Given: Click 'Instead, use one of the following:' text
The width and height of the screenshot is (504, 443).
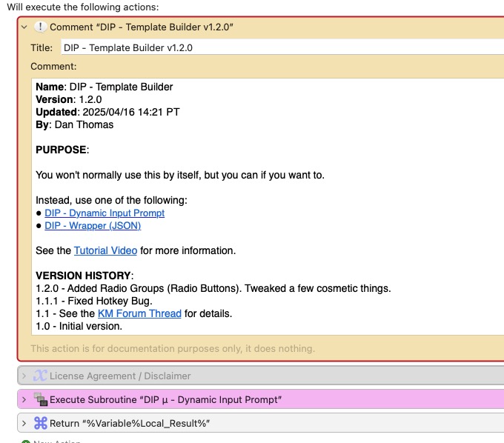Looking at the screenshot, I should click(111, 201).
